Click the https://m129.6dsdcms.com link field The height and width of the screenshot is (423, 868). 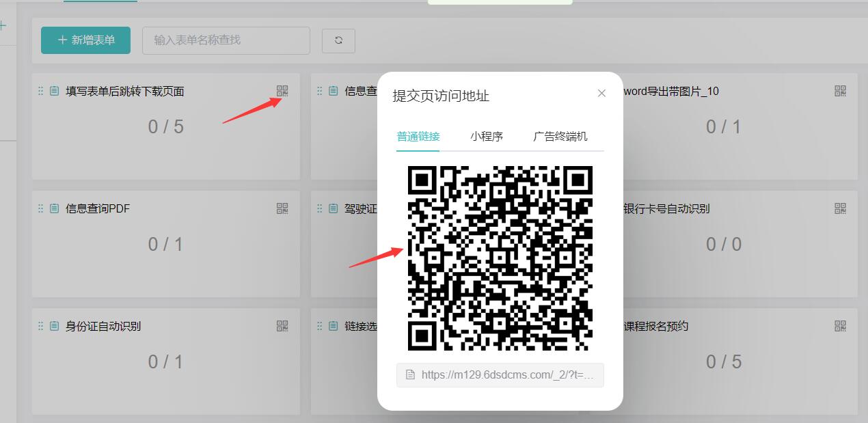pos(500,374)
